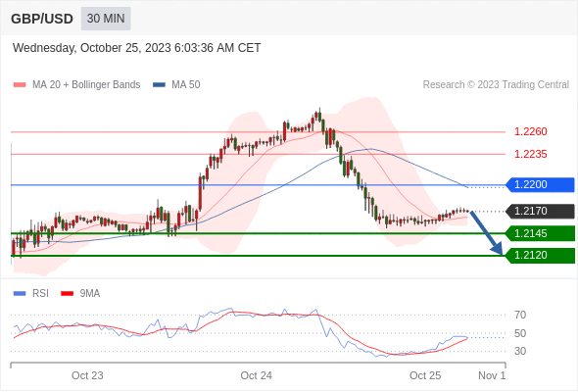Viewport: 578px width, 392px height.
Task: Click the 30 MIN timeframe badge
Action: coord(106,19)
